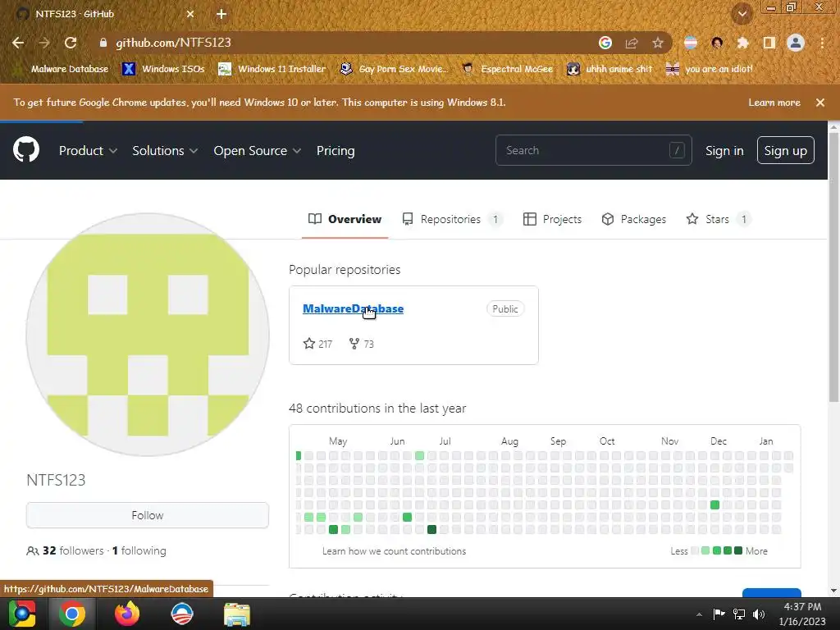Click the 217 stargazers star icon

tap(309, 344)
